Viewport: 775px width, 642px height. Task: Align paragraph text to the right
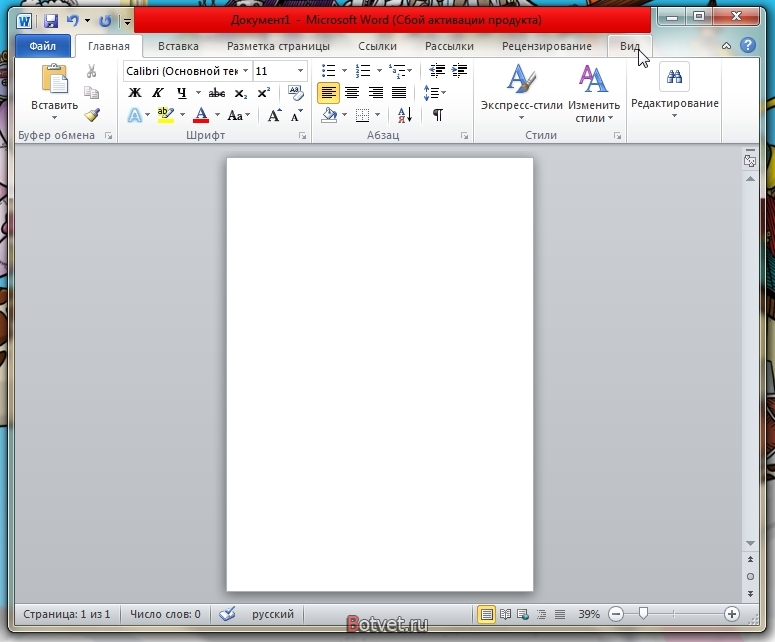[x=376, y=92]
